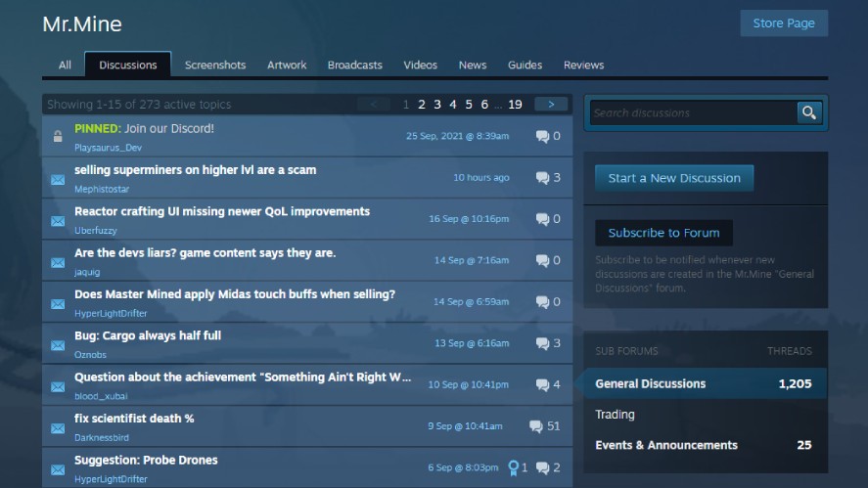The width and height of the screenshot is (868, 488).
Task: Click envelope icon beside 'selling superminers' topic
Action: [x=58, y=180]
